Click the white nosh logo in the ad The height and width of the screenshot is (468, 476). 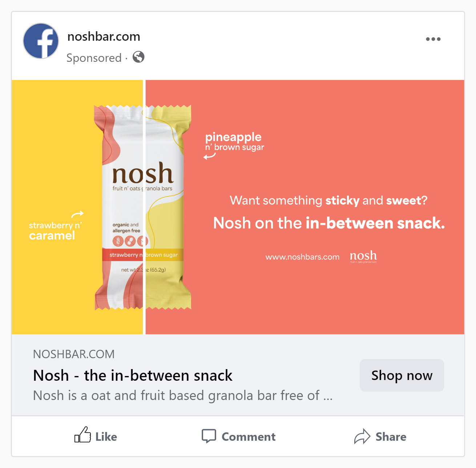(x=363, y=256)
